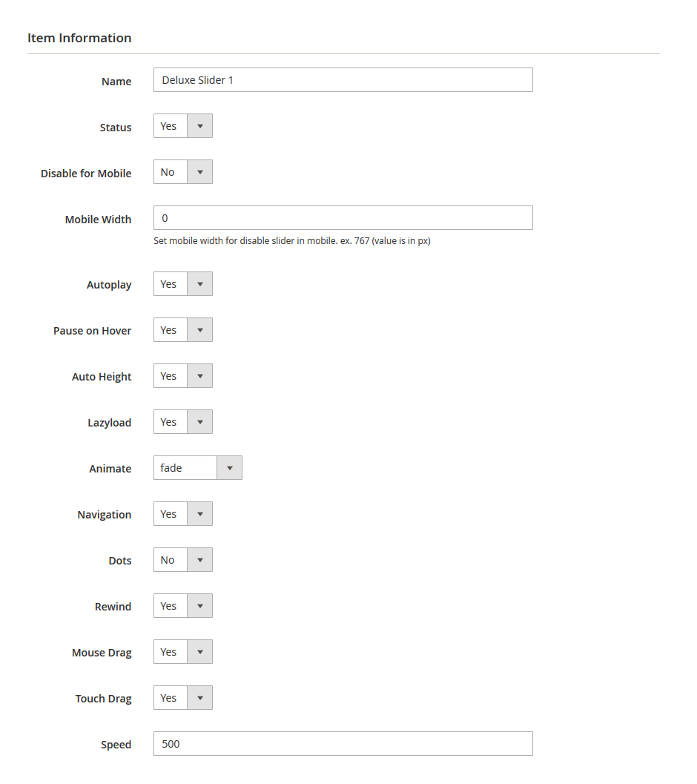Open the Animate dropdown showing fade
The height and width of the screenshot is (784, 697).
point(198,468)
